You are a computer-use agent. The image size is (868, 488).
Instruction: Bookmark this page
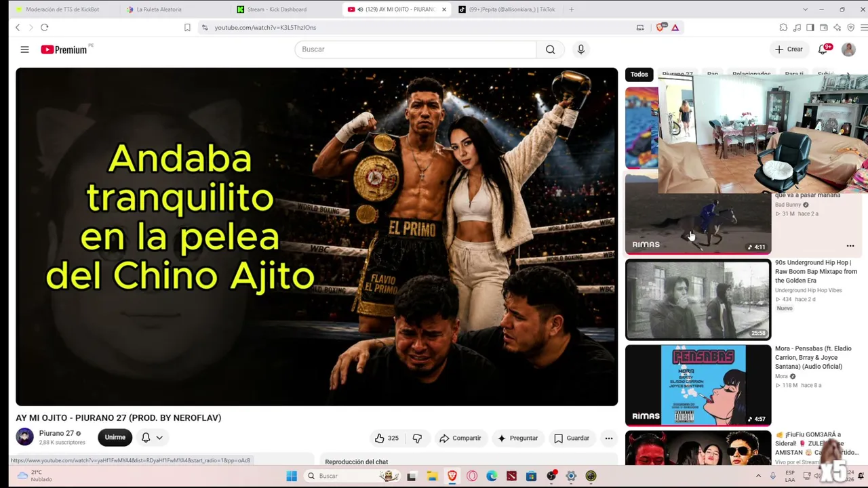187,27
